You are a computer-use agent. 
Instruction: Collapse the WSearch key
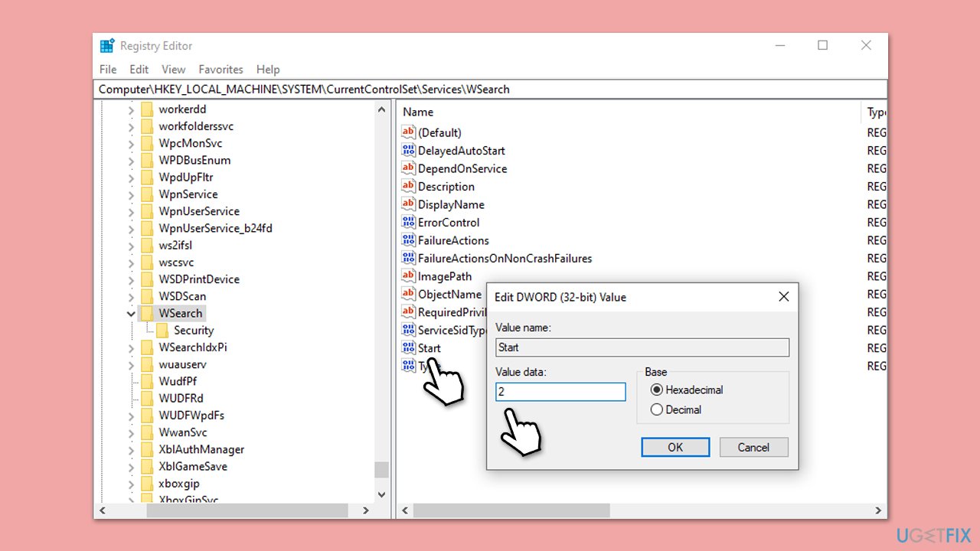(131, 313)
